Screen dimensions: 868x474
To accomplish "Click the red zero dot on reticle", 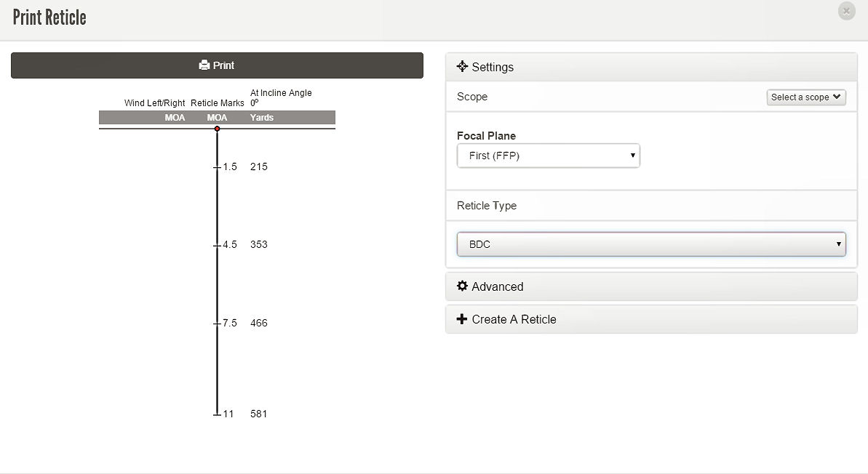I will click(x=217, y=129).
